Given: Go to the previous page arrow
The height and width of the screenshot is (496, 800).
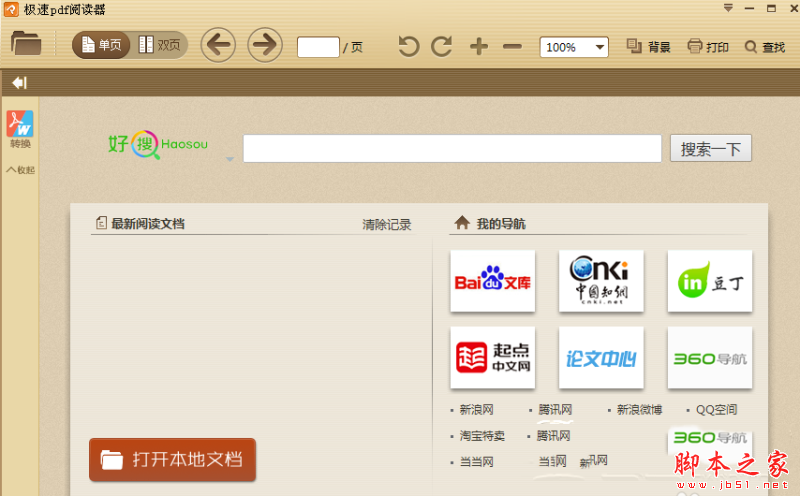Looking at the screenshot, I should (x=218, y=45).
